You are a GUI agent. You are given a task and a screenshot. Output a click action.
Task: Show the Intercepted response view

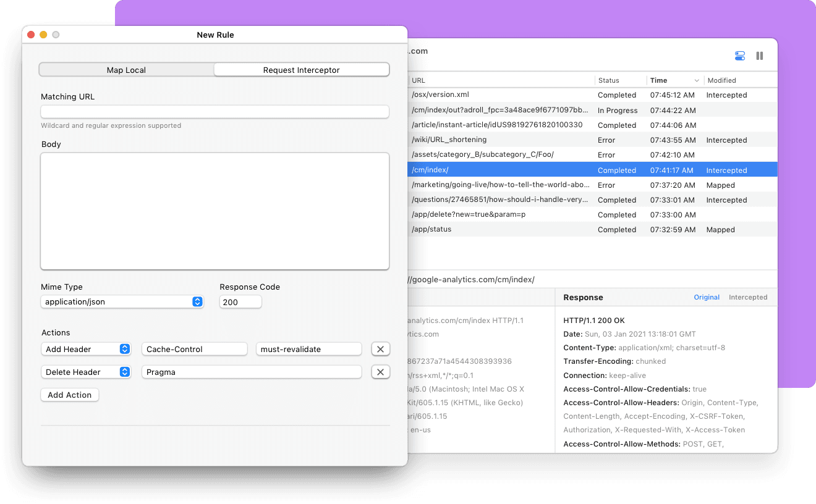[747, 297]
